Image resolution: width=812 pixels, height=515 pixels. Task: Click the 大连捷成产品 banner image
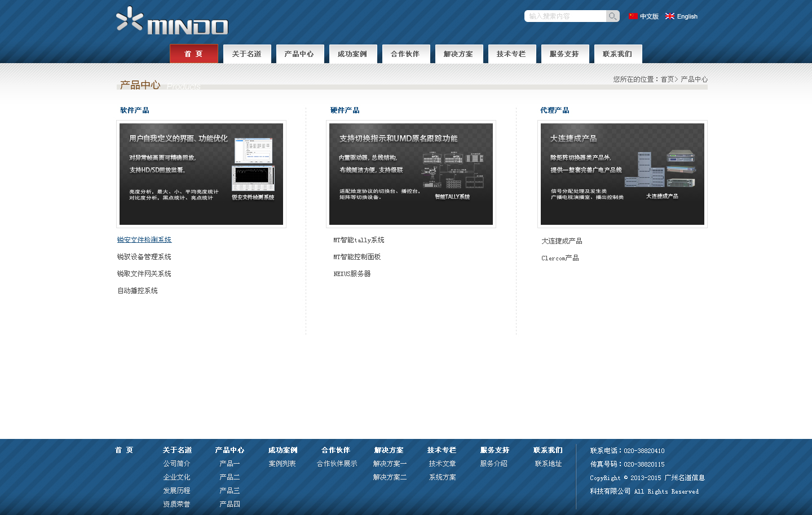[622, 174]
